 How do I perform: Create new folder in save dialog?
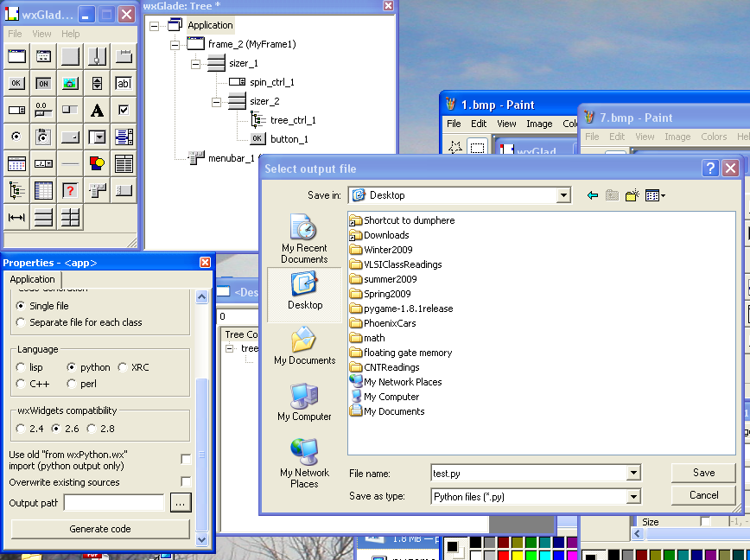pyautogui.click(x=633, y=195)
